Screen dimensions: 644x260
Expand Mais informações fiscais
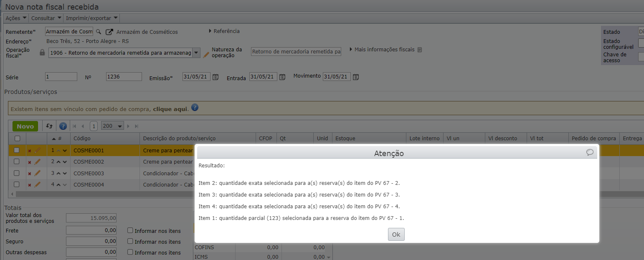pyautogui.click(x=382, y=49)
